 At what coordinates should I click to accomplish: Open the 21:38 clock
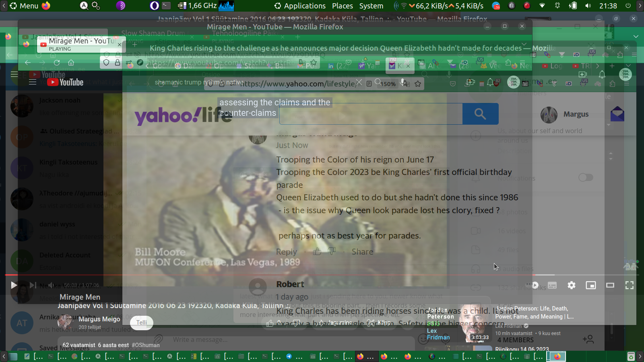coord(608,6)
